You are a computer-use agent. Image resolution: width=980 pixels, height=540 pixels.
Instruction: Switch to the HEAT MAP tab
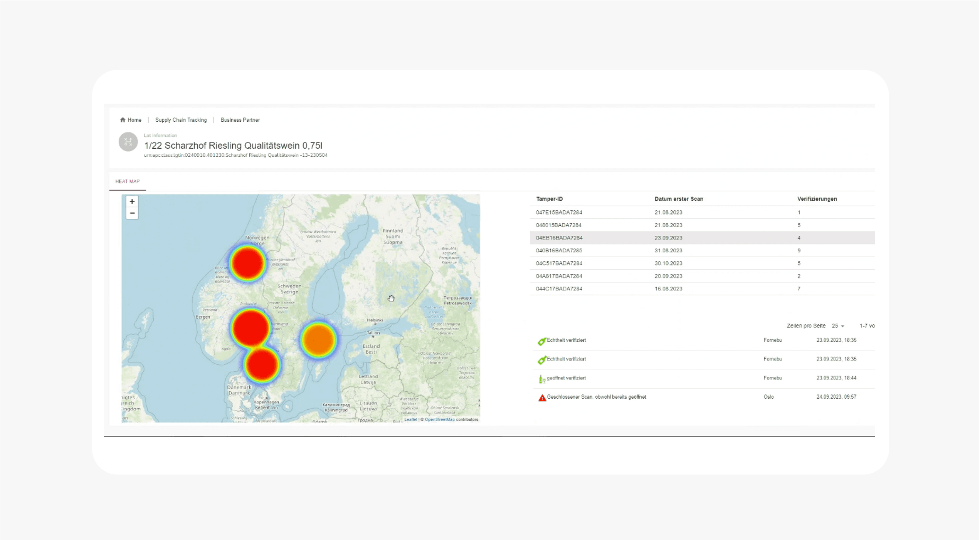[128, 181]
